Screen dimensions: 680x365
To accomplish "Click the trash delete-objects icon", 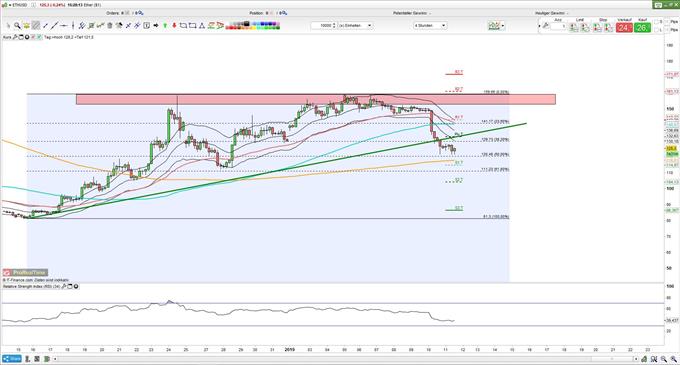I will pos(110,26).
